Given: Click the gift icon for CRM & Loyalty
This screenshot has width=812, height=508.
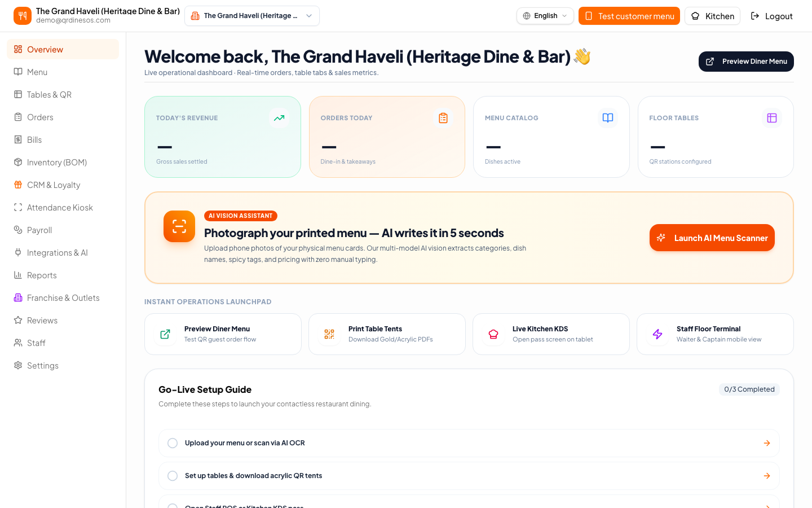Looking at the screenshot, I should pos(18,185).
